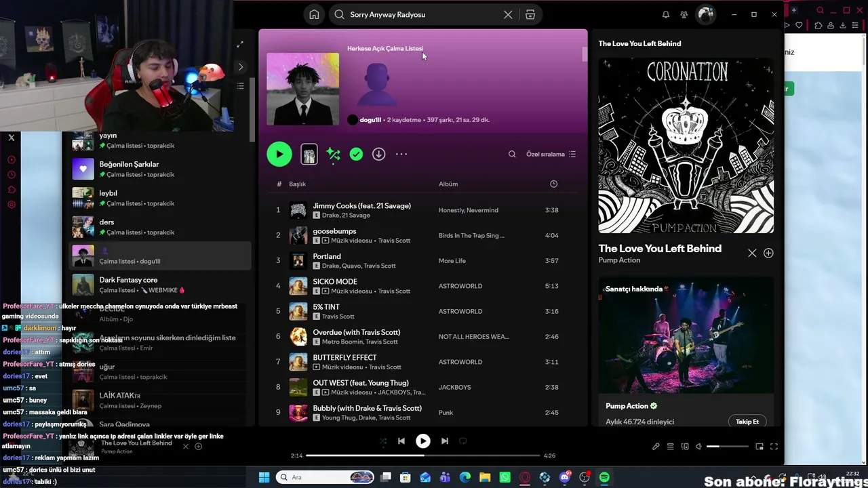Open the JACKBOYS album link
This screenshot has width=868, height=488.
click(x=454, y=388)
